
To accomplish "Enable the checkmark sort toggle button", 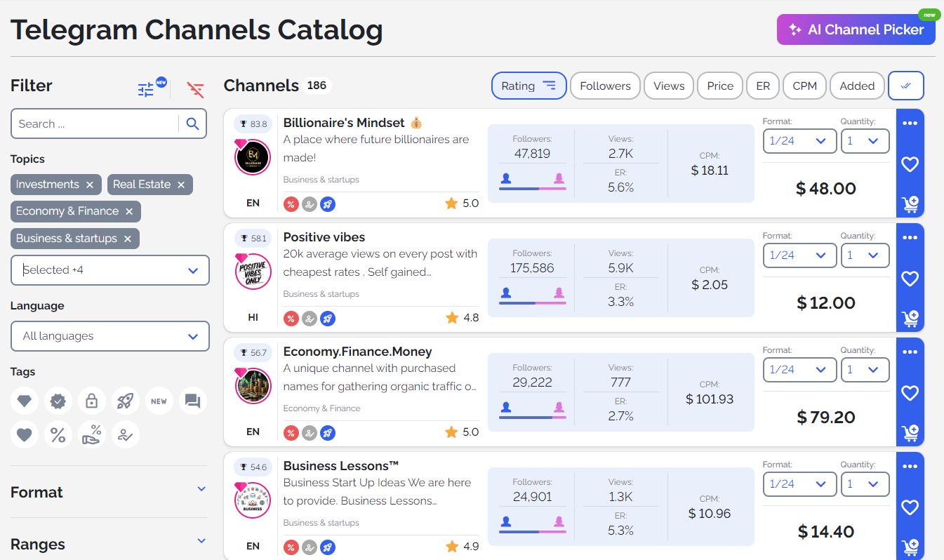I will point(905,85).
